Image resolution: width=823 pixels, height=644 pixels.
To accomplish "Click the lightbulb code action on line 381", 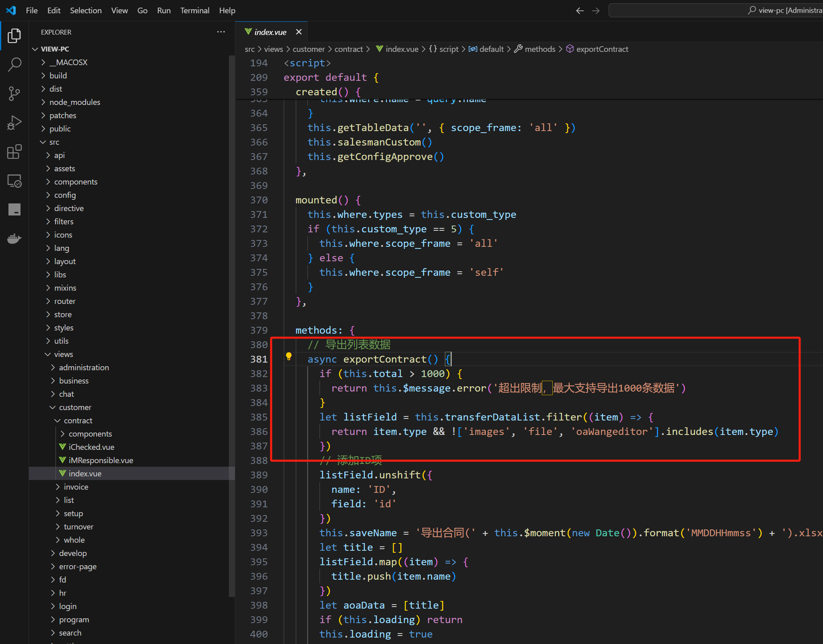I will click(288, 356).
